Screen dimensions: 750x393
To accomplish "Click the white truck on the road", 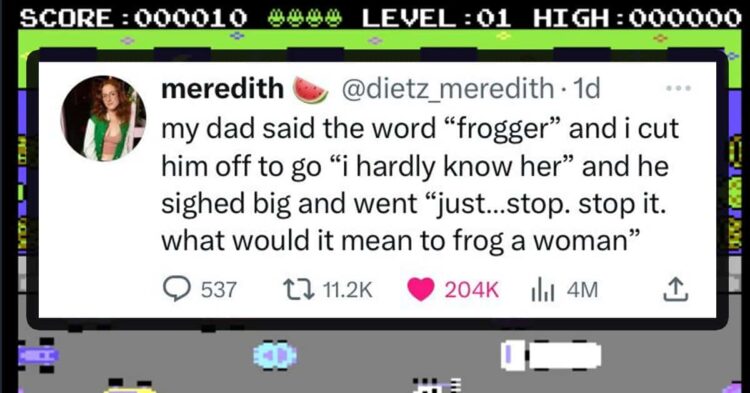I will tap(551, 356).
